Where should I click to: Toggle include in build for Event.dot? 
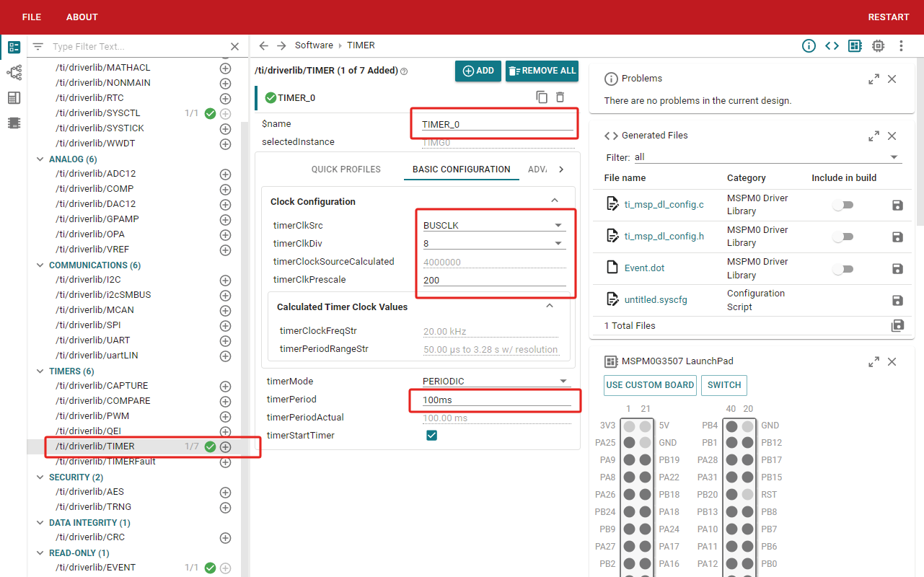(842, 268)
